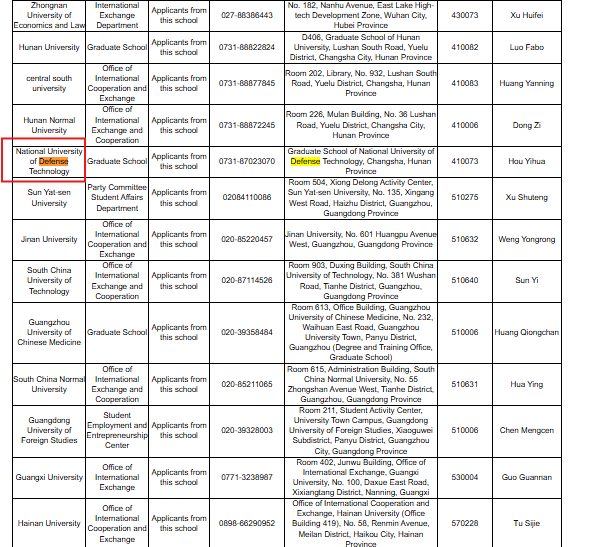
Task: Click Room 402, Junwu Building address cell
Action: (361, 478)
